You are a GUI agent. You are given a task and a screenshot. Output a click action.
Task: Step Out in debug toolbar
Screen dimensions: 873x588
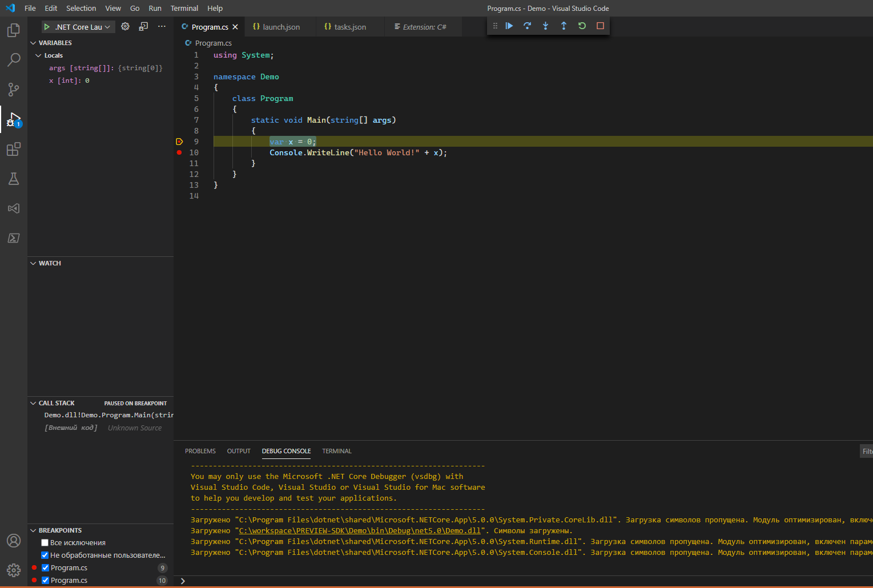coord(564,26)
